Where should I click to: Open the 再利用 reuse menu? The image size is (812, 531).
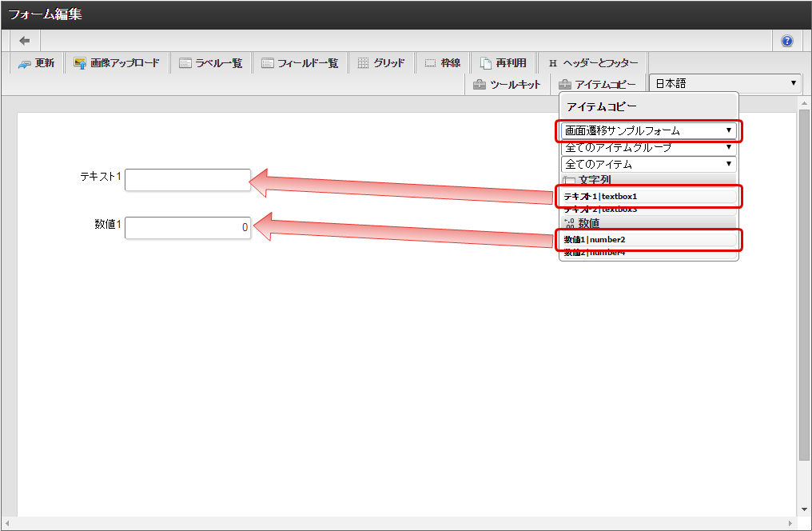(504, 63)
